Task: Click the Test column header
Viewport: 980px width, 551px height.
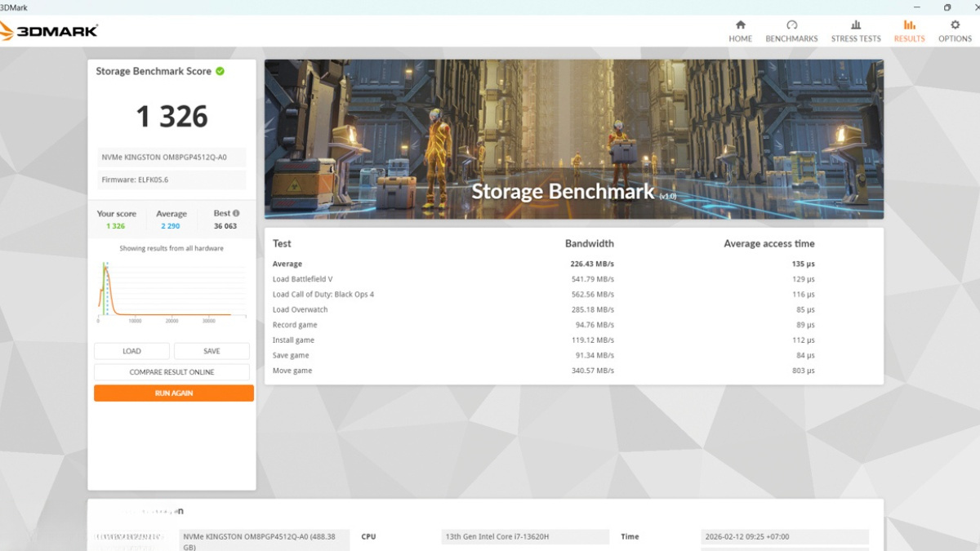Action: (x=282, y=243)
